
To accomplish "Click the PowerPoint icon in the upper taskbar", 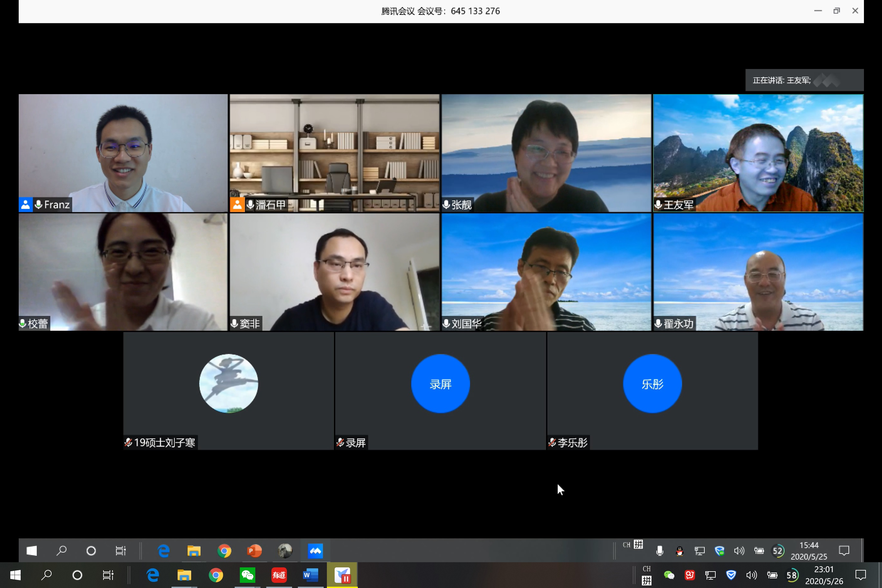I will pyautogui.click(x=254, y=551).
